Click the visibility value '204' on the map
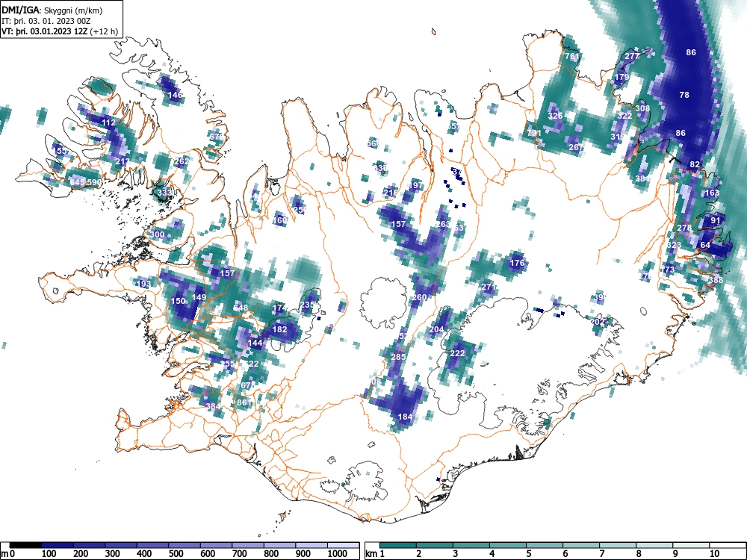The image size is (747, 560). [x=436, y=329]
